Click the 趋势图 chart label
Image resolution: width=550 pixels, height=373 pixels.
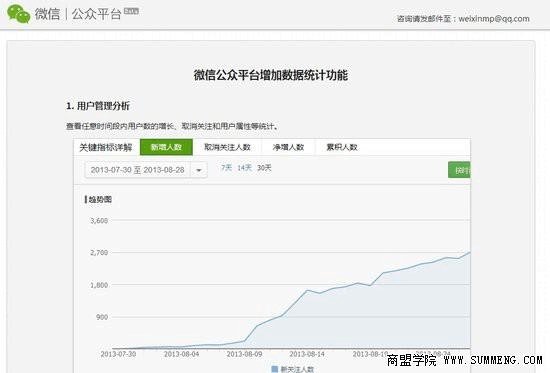(x=100, y=200)
